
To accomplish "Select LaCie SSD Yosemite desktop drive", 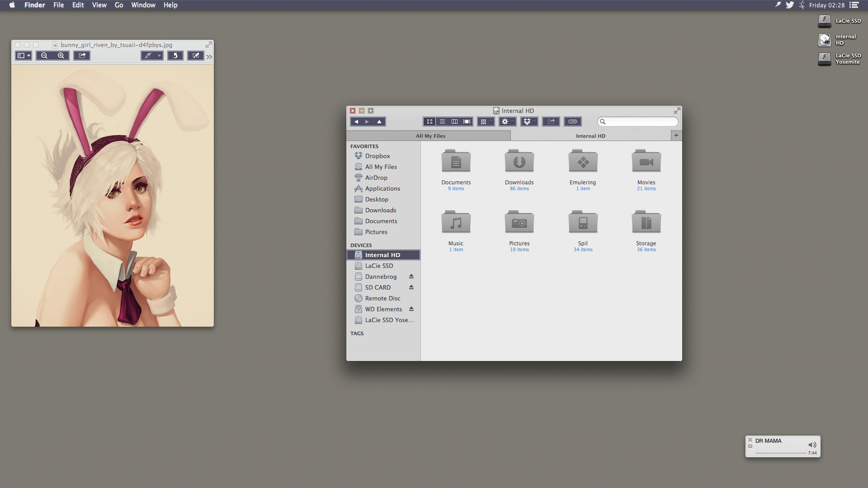I will pos(840,59).
